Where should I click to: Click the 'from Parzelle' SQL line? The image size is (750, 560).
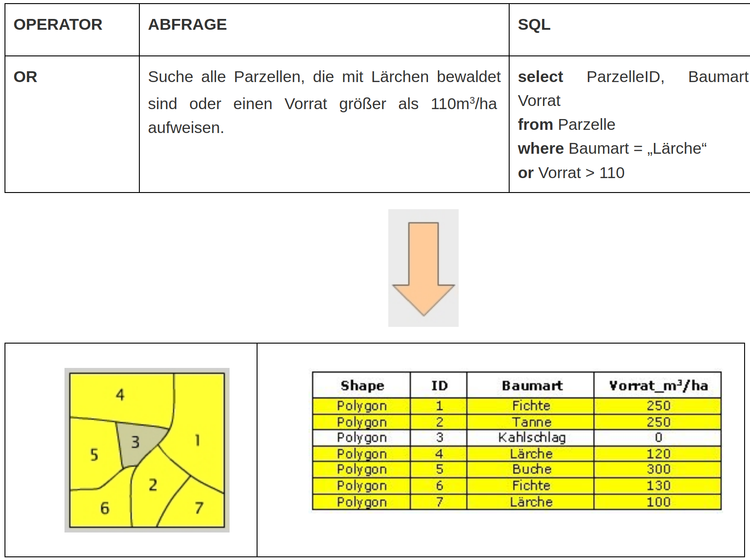[566, 124]
